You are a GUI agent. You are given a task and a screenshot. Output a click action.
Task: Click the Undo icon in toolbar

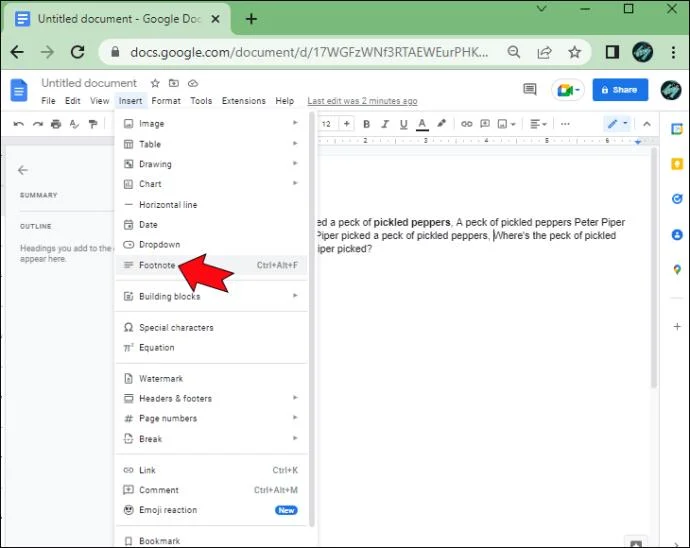pos(18,124)
